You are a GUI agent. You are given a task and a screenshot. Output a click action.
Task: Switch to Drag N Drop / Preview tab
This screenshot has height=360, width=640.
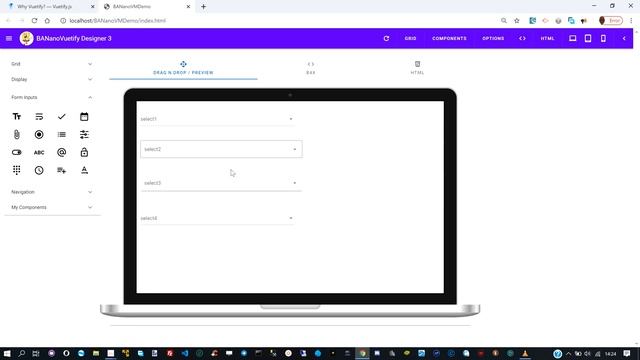click(x=183, y=68)
